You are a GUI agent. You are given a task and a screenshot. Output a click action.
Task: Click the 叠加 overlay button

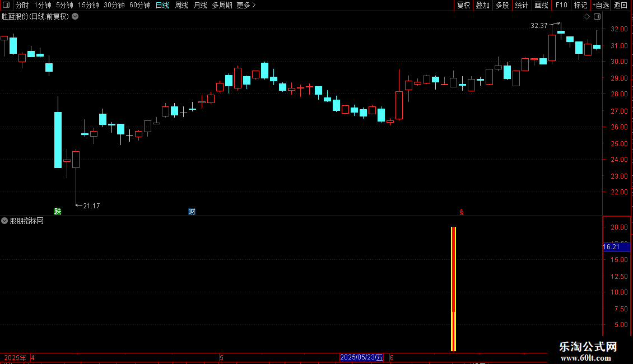(482, 5)
